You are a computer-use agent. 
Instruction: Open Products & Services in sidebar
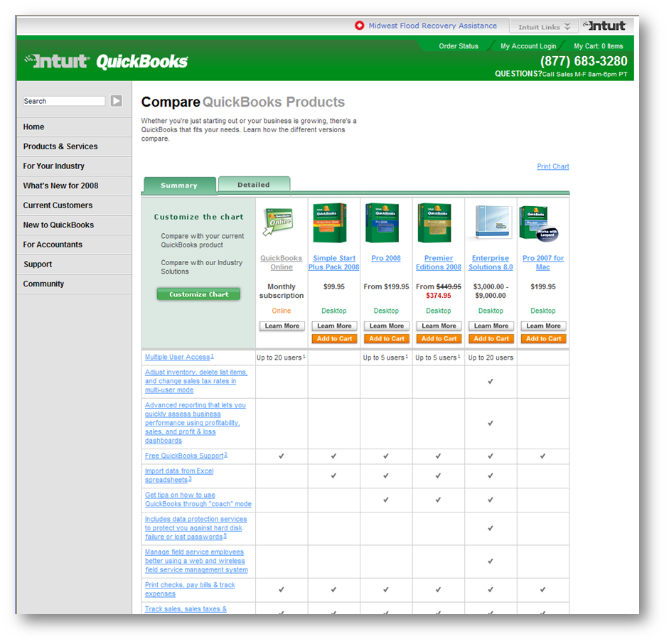[60, 146]
